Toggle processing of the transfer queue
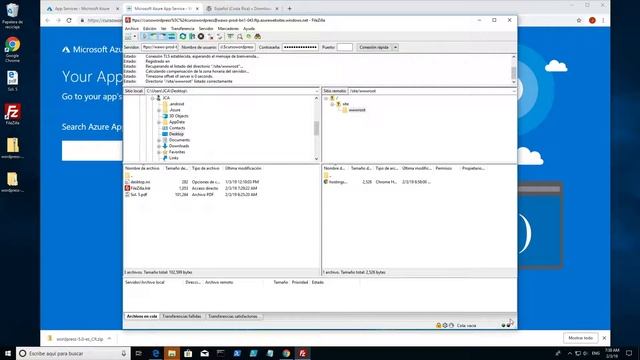 (x=192, y=37)
